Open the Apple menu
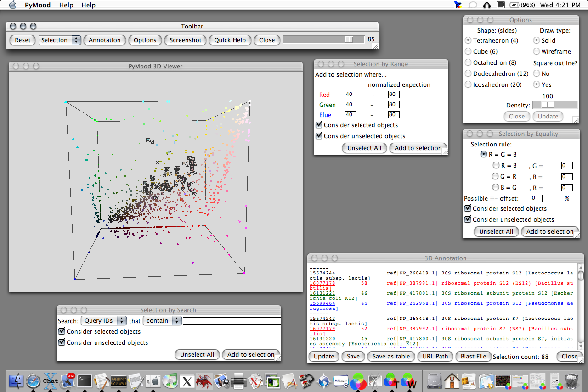Image resolution: width=588 pixels, height=392 pixels. pos(12,5)
